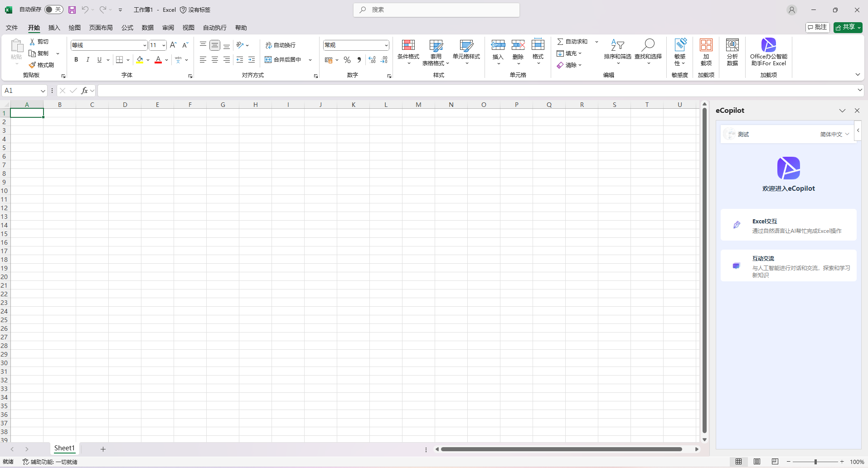
Task: Switch to the 公式 ribbon tab
Action: pyautogui.click(x=127, y=28)
